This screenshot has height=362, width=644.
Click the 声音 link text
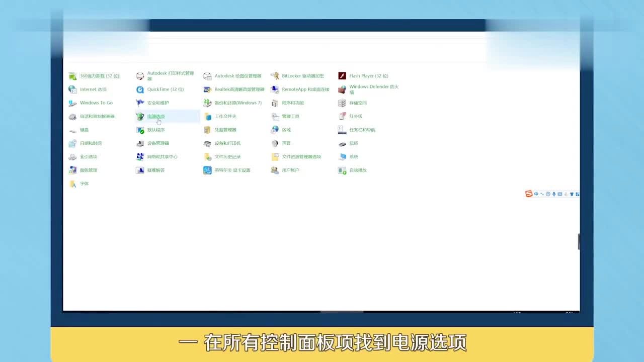pyautogui.click(x=286, y=143)
